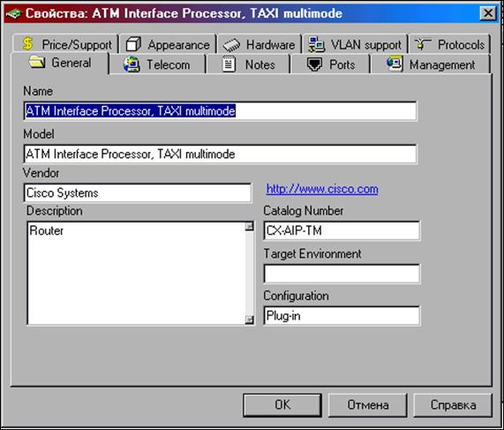Click the chip icon on Hardware tab
Viewport: 504px width, 430px height.
coord(231,45)
